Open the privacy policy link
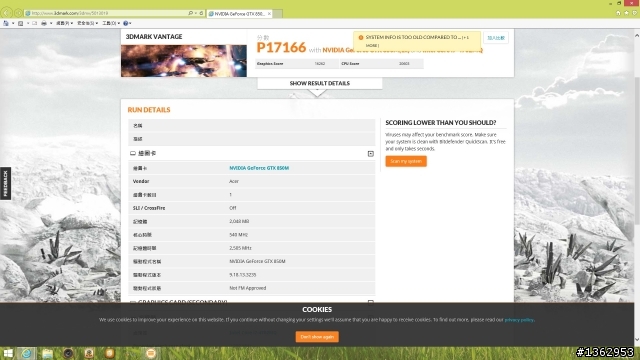The height and width of the screenshot is (360, 640). click(x=519, y=320)
